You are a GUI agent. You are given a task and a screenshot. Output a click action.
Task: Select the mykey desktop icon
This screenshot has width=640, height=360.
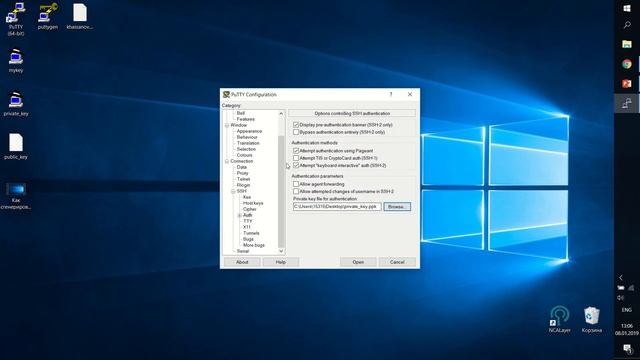point(16,60)
